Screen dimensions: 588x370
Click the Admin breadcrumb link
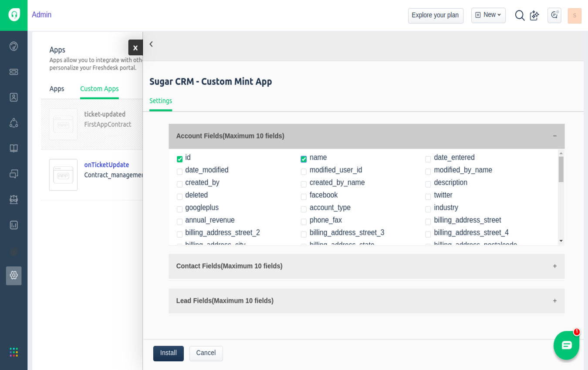(x=42, y=15)
